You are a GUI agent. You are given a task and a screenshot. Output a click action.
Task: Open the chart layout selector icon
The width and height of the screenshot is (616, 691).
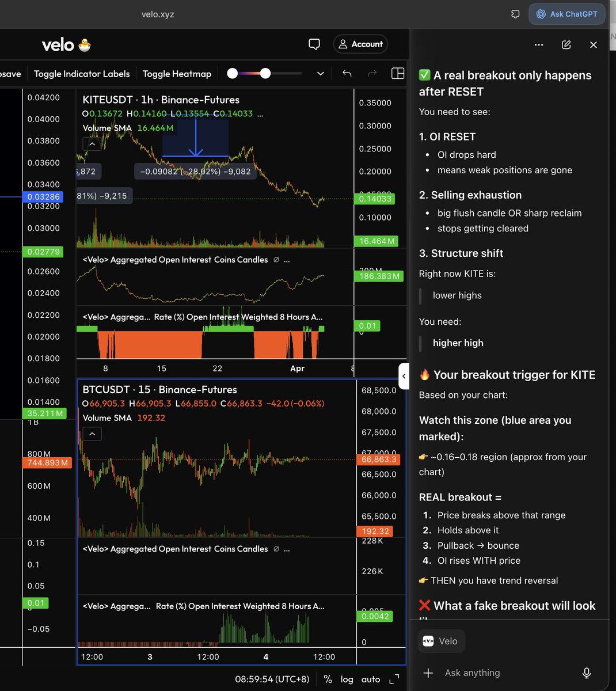point(398,73)
